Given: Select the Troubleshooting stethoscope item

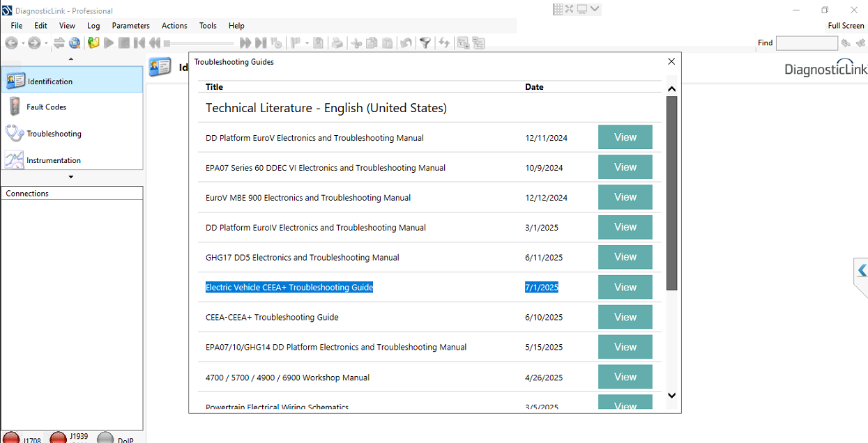Looking at the screenshot, I should click(x=54, y=134).
